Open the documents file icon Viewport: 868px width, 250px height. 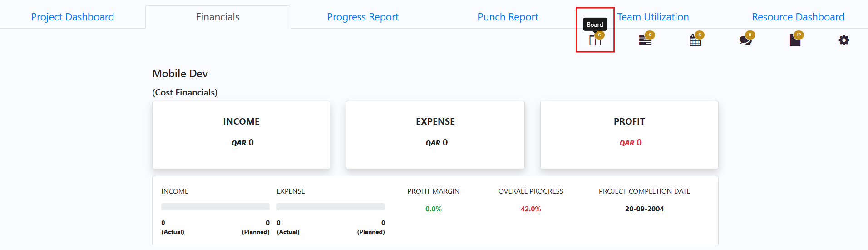click(795, 40)
